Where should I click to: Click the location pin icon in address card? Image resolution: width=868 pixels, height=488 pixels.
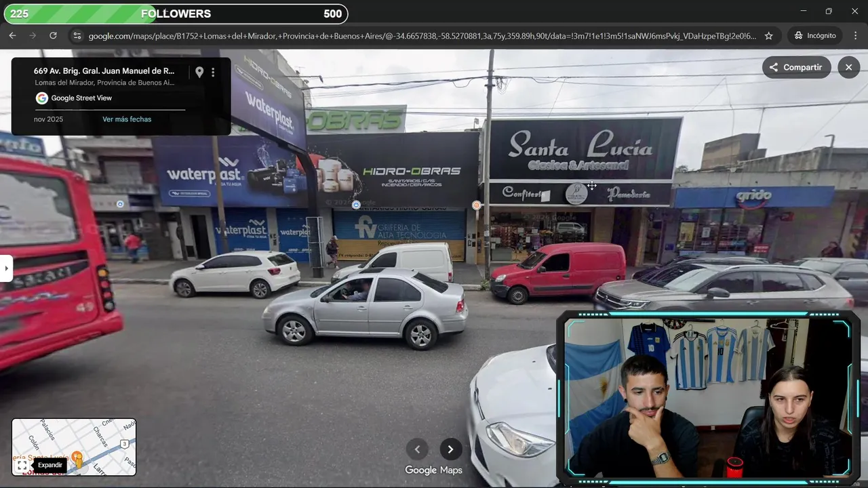pyautogui.click(x=199, y=72)
